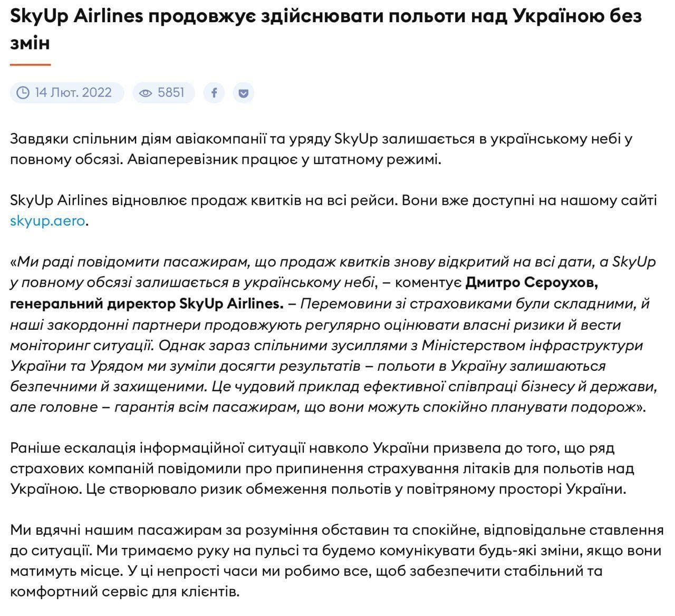Click 'SkyUp Airlines' at the headline start
Image resolution: width=675 pixels, height=616 pixels.
(76, 16)
